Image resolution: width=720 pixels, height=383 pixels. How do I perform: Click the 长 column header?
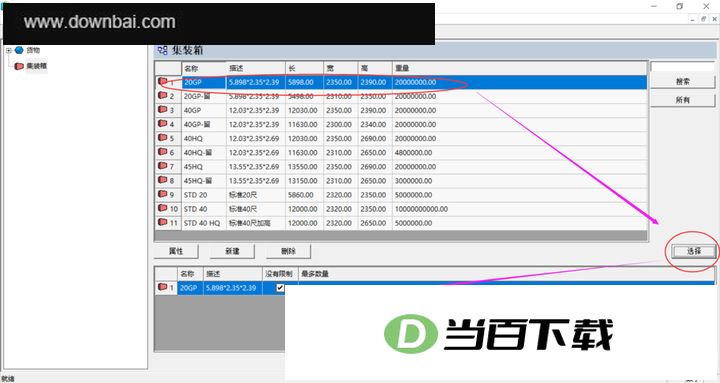[304, 68]
